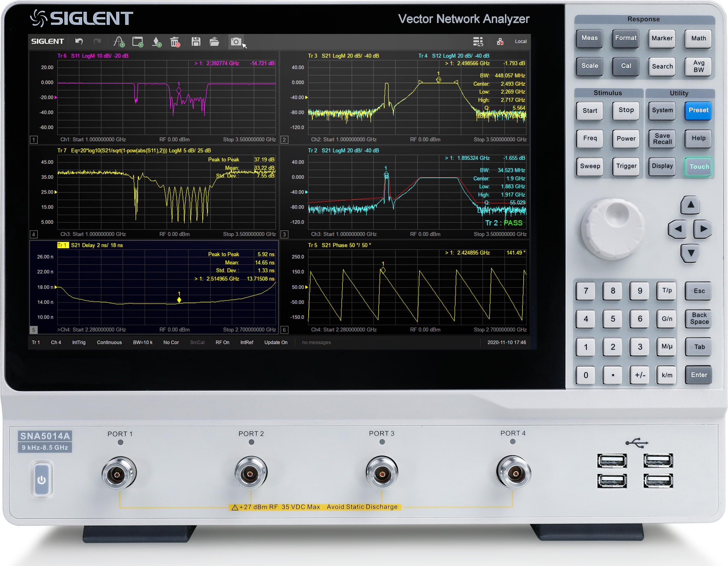Select the Tr 1 S21 Delay trace label
This screenshot has height=566, width=728.
[x=90, y=245]
